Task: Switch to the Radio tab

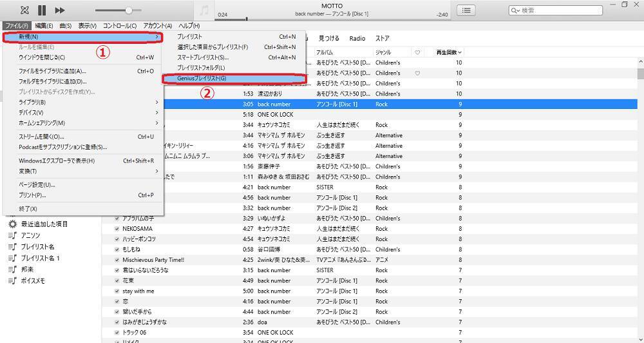Action: 357,38
